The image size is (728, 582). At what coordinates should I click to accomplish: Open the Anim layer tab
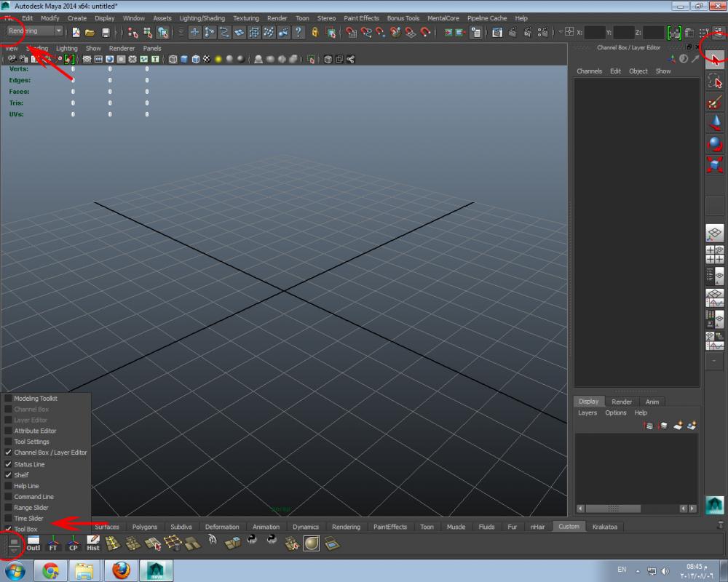point(652,402)
